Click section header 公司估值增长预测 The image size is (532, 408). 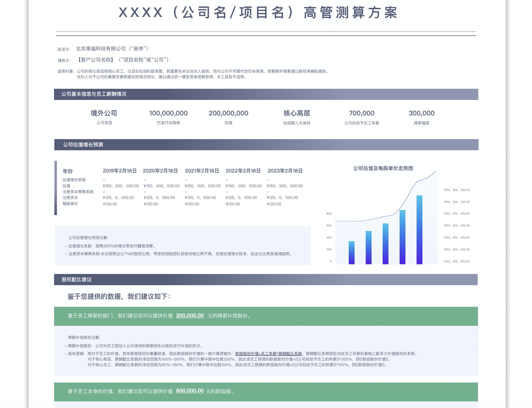pyautogui.click(x=83, y=145)
